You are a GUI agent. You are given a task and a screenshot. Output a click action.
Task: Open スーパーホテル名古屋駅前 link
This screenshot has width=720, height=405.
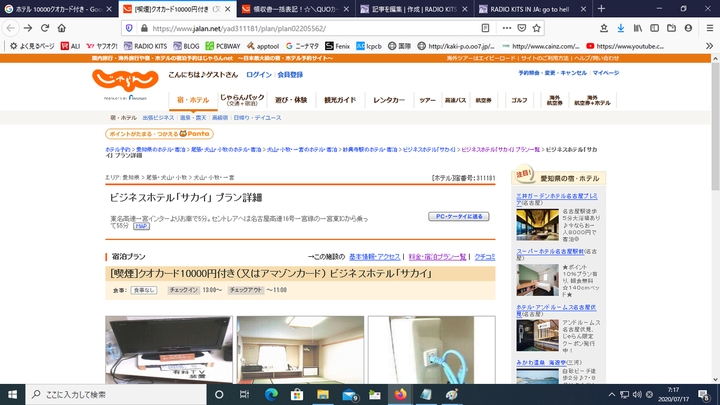[550, 251]
